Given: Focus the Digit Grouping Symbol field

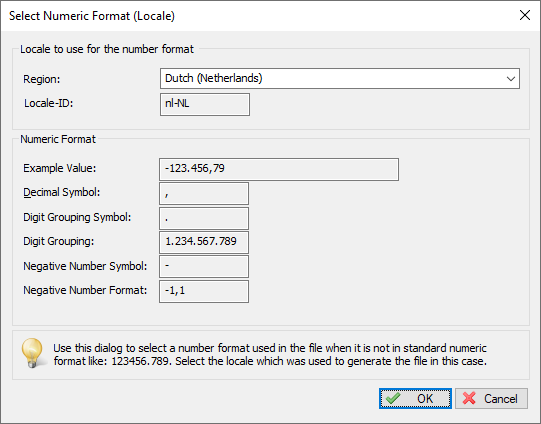Looking at the screenshot, I should tap(204, 218).
